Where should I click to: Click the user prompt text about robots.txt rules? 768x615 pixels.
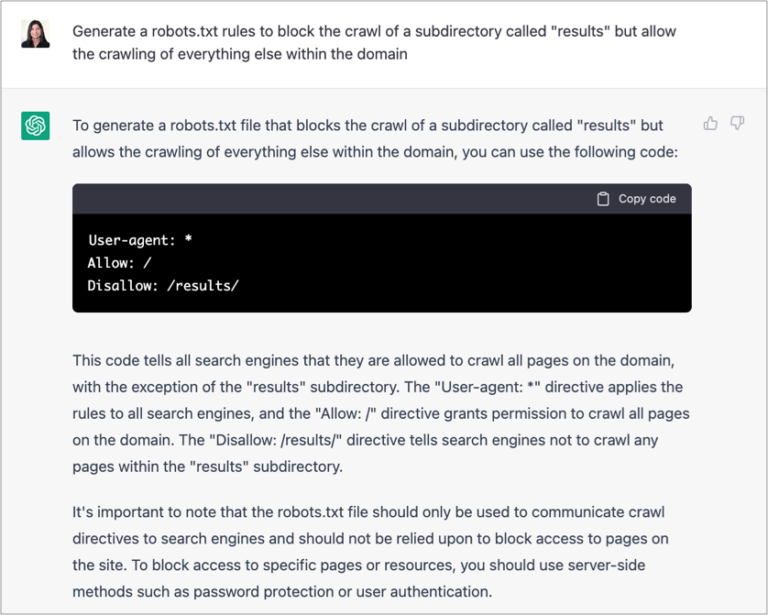pyautogui.click(x=374, y=43)
